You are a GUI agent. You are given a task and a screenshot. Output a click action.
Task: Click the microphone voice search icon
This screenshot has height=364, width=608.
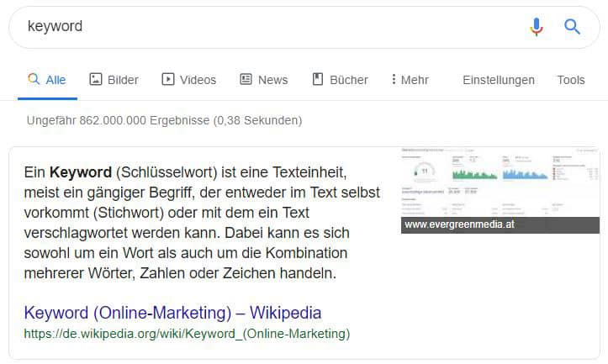(x=537, y=27)
